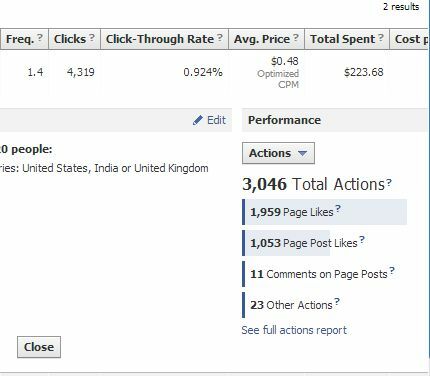The width and height of the screenshot is (430, 376).
Task: Click the Edit link for targeting
Action: 216,120
